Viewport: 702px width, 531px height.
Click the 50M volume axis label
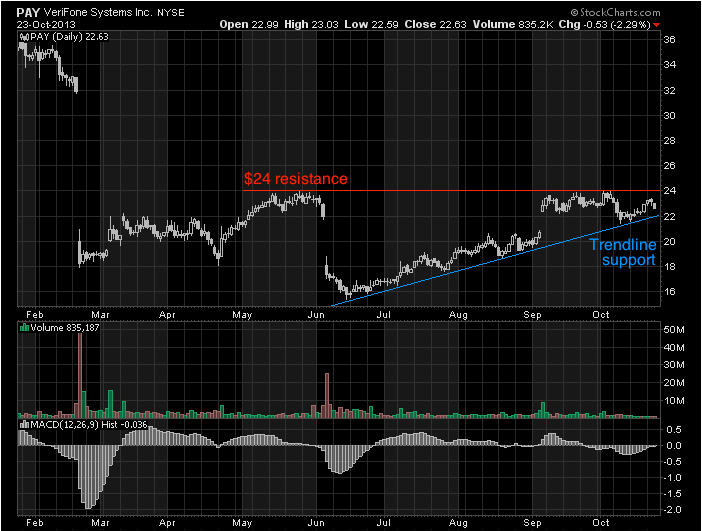[674, 330]
